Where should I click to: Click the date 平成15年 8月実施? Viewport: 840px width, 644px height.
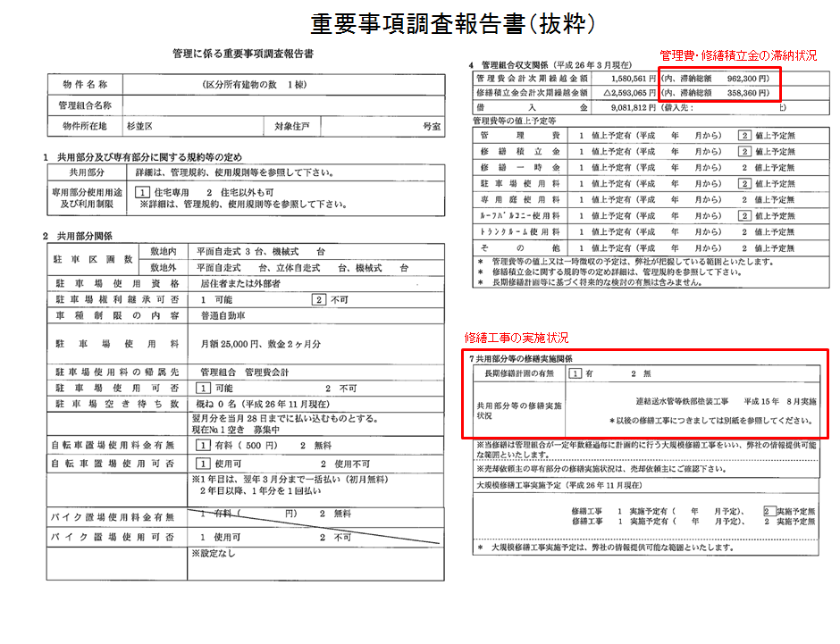(x=779, y=402)
